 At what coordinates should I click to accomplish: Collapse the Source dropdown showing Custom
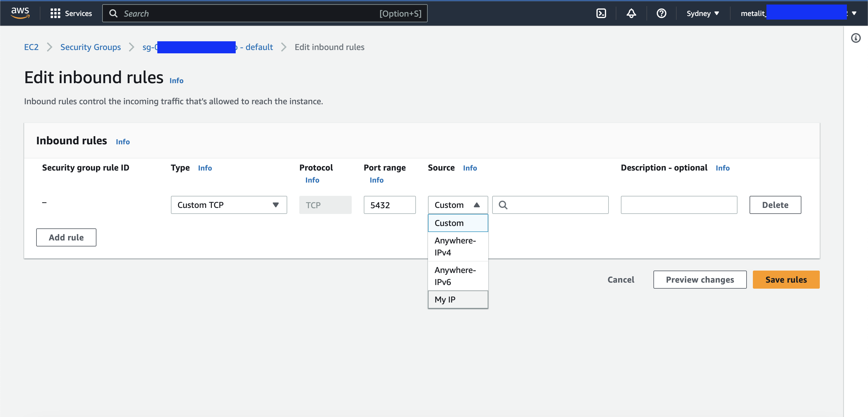457,205
